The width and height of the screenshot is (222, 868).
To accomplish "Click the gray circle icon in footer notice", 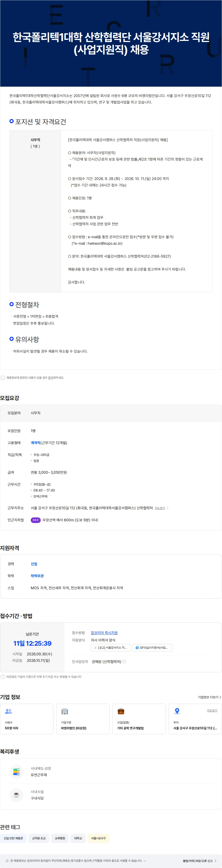I will (7, 861).
